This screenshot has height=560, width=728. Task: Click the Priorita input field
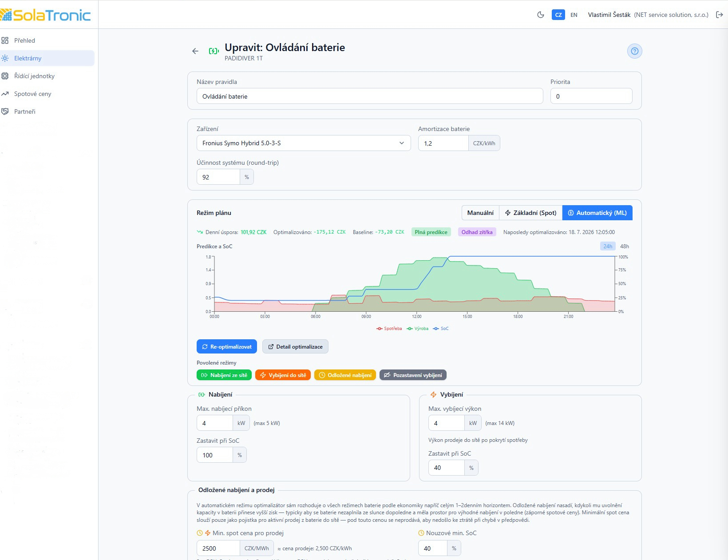[591, 96]
